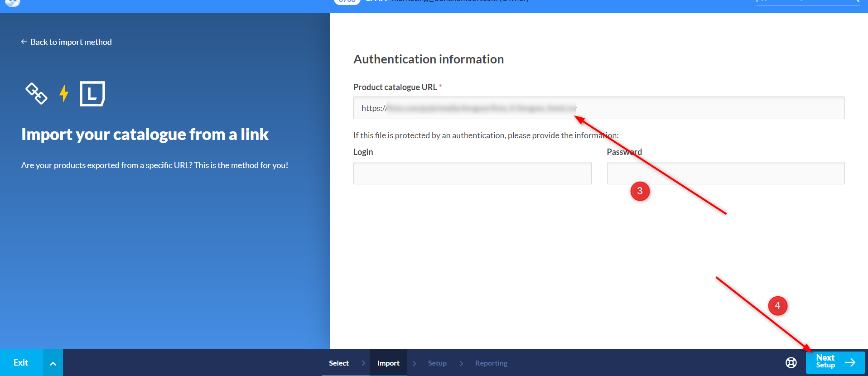
Task: Click the back arrow beside import method
Action: tap(24, 42)
